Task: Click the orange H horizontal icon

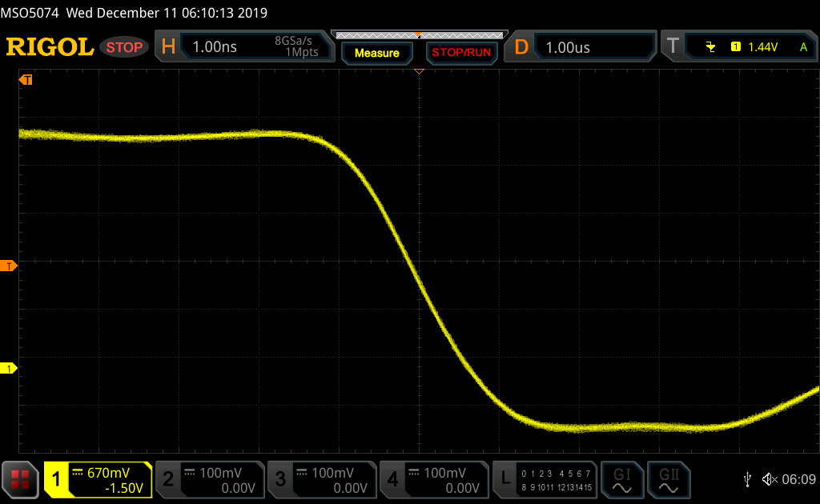Action: point(168,47)
